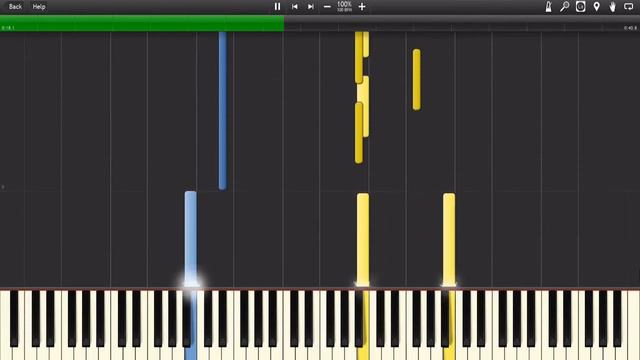Seek ahead in the gray unplayed timeline

(462, 23)
